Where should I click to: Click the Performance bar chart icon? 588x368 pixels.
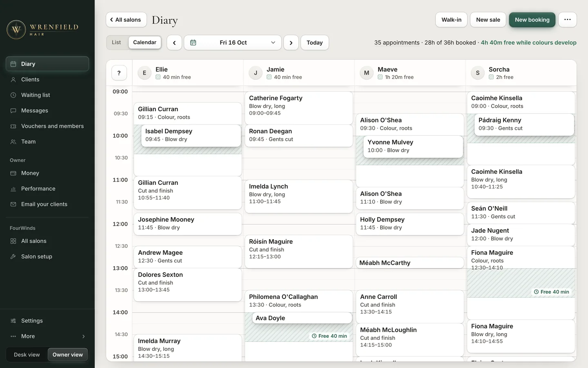(13, 188)
